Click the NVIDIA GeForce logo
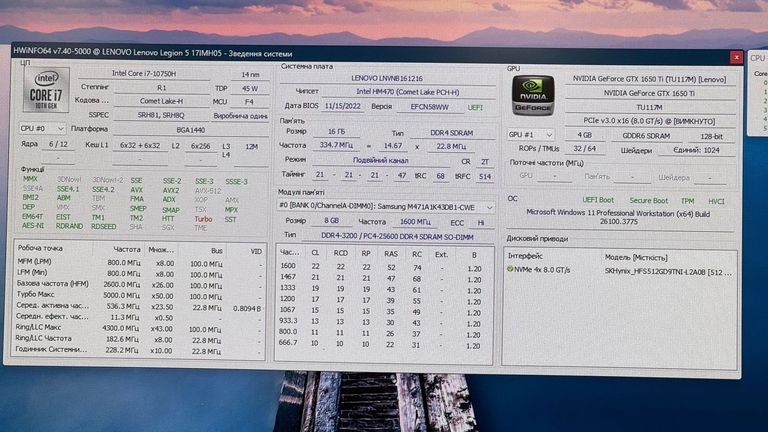Screen dimensions: 768x432 (x=533, y=96)
